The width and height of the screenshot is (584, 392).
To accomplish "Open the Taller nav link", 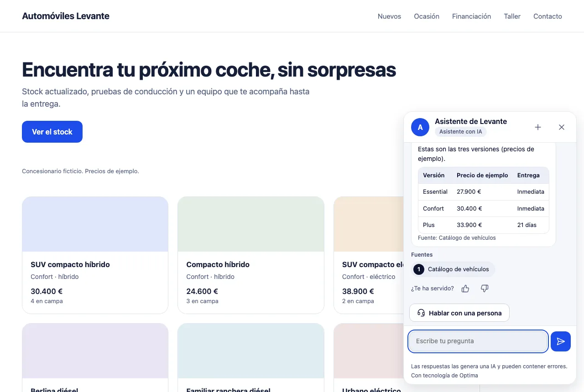I will [512, 16].
